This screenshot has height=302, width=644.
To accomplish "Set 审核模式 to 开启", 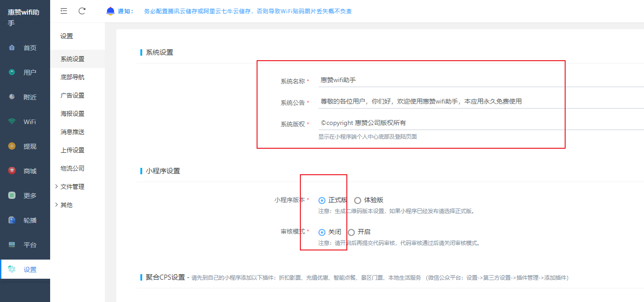I will (x=351, y=232).
